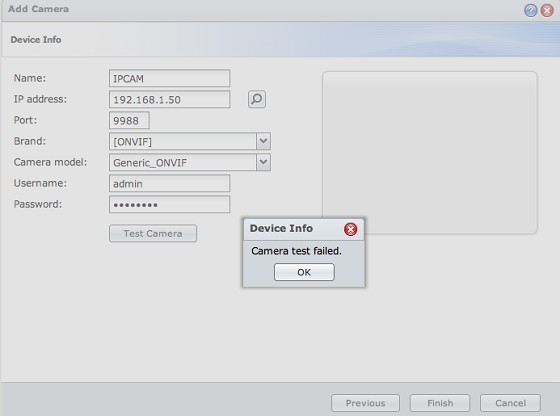Screen dimensions: 560x416
Task: Go back with the Previous button
Action: coord(365,403)
